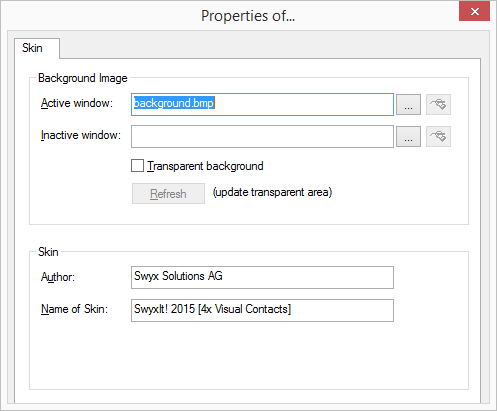Click the 'Active window:' label
The image size is (497, 411).
pos(77,103)
